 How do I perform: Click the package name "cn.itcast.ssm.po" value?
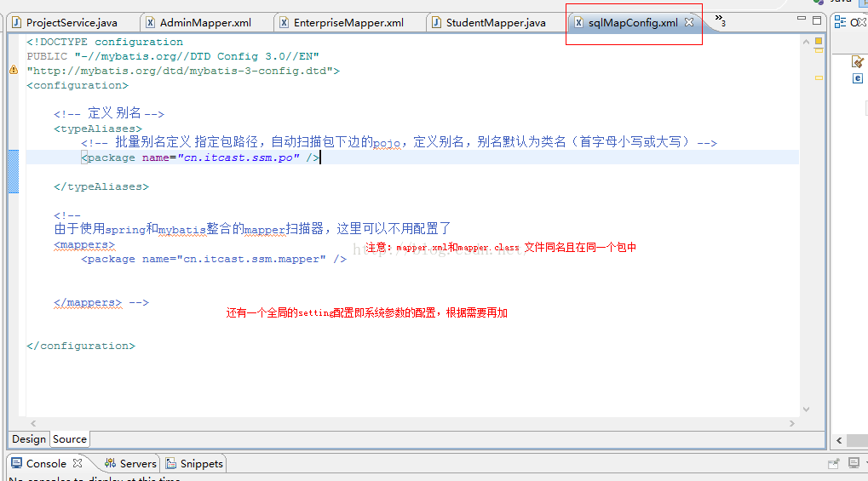[239, 157]
